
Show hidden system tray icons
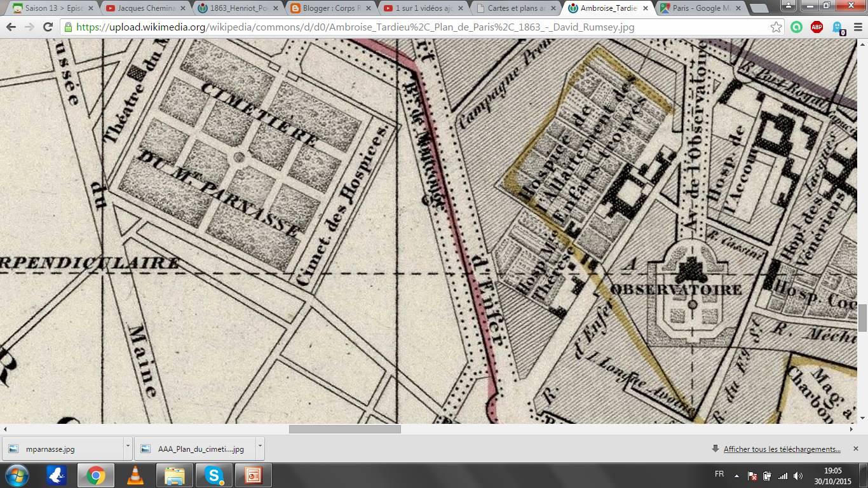coord(737,475)
